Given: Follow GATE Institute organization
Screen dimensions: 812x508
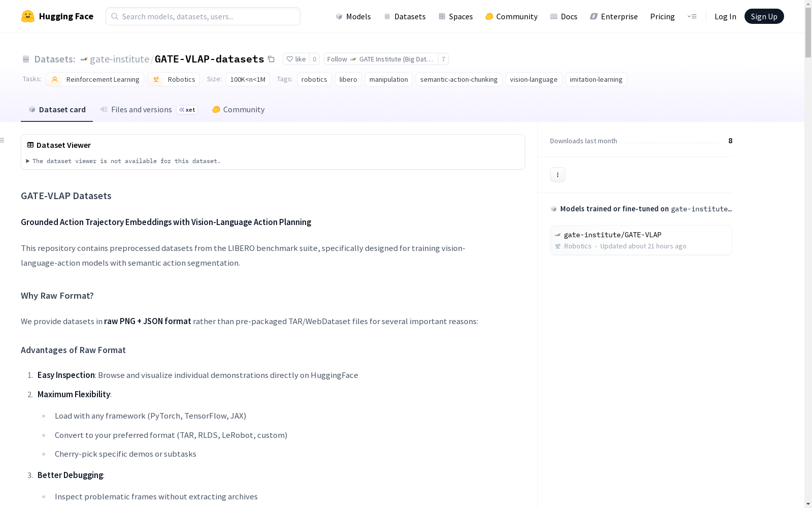Looking at the screenshot, I should [x=381, y=59].
